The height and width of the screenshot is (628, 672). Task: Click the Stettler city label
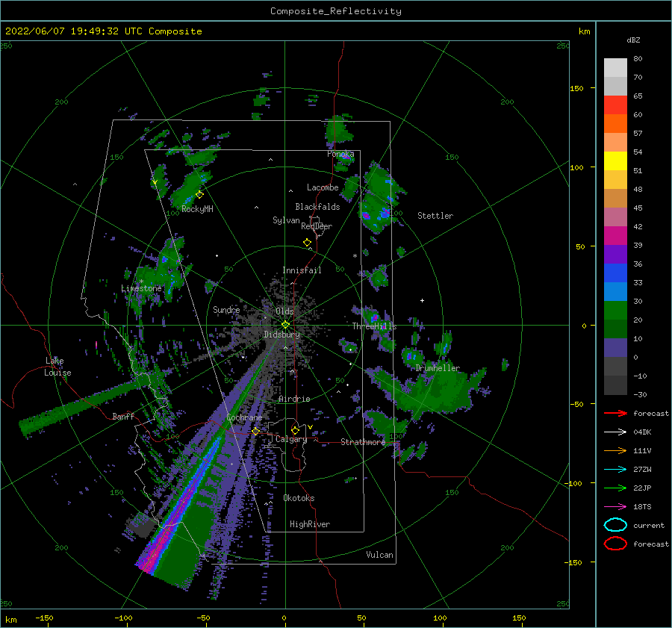point(435,216)
